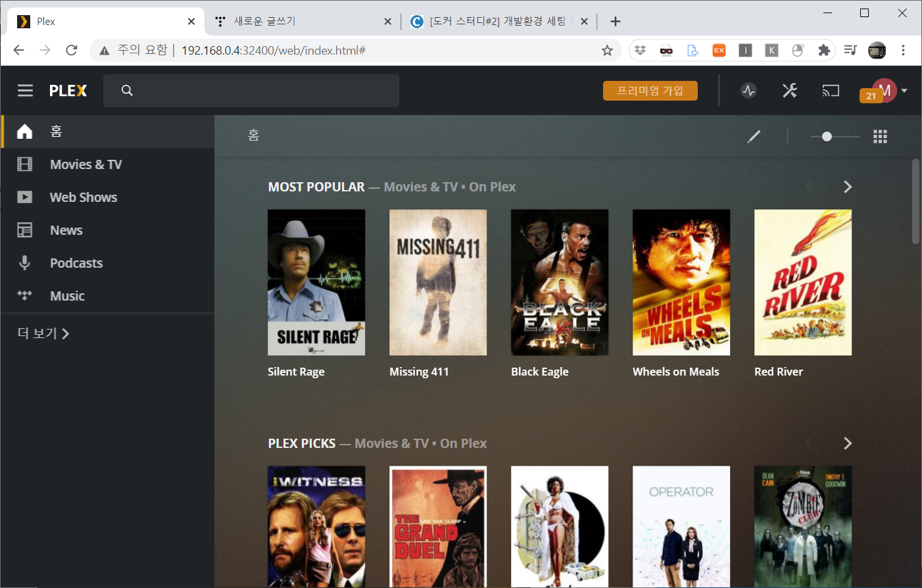922x588 pixels.
Task: Adjust the poster size slider
Action: [835, 136]
